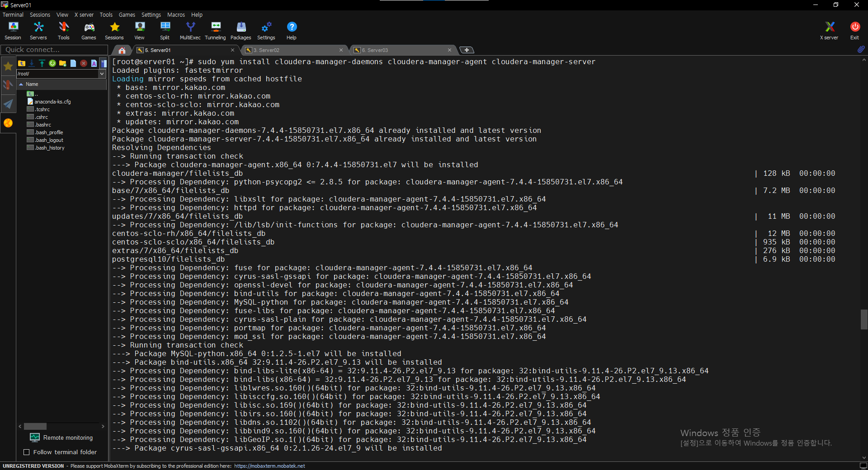The width and height of the screenshot is (868, 470).
Task: Open the Macros menu
Action: (176, 14)
